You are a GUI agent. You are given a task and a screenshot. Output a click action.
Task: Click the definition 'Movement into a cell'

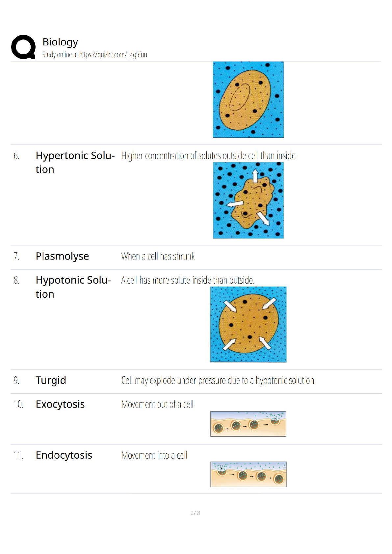154,455
